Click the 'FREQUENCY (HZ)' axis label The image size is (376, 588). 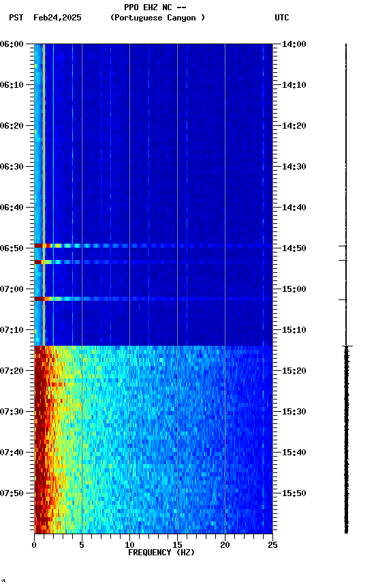point(161,553)
